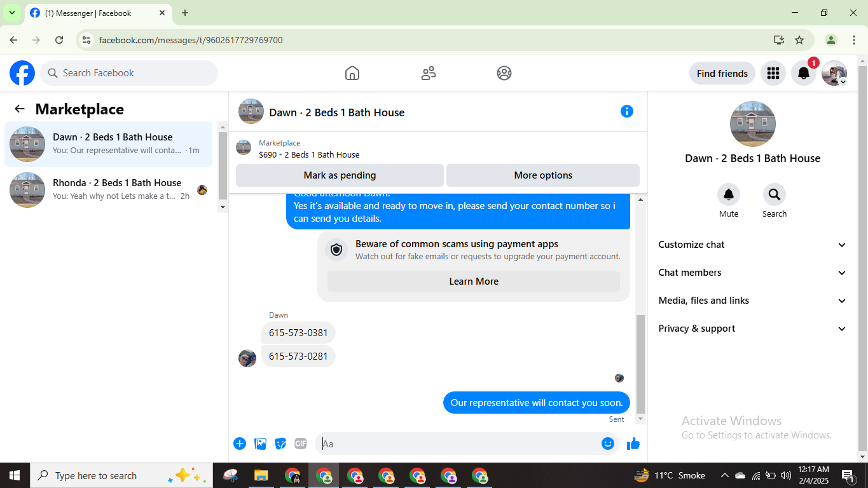This screenshot has height=488, width=868.
Task: Click the conversation list scrollbar
Action: [x=223, y=166]
